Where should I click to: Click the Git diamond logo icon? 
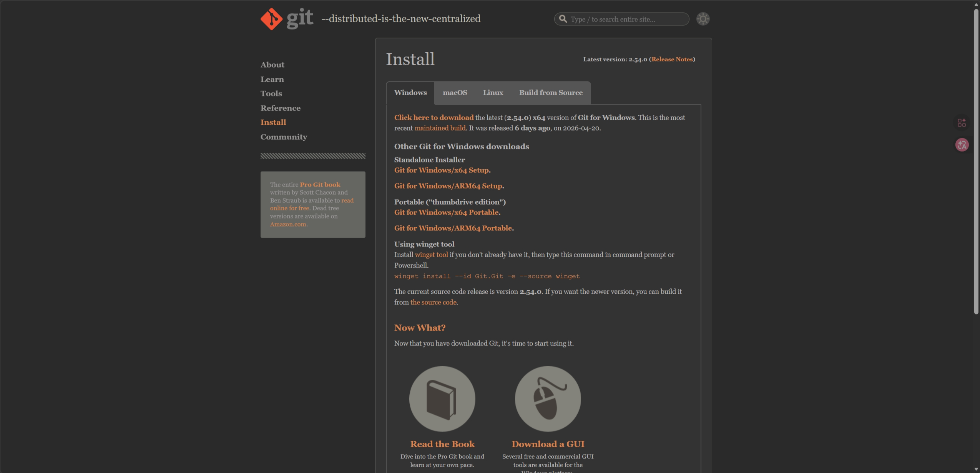271,19
